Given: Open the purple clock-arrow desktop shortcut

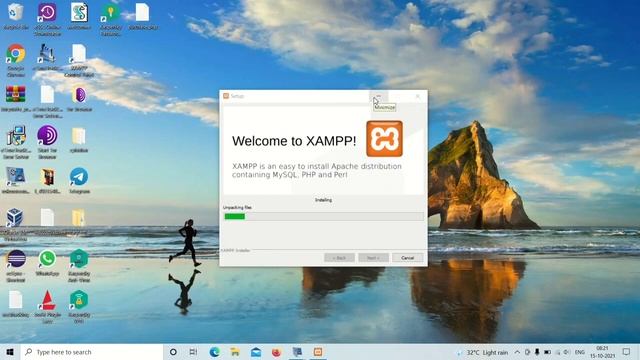Looking at the screenshot, I should (47, 12).
